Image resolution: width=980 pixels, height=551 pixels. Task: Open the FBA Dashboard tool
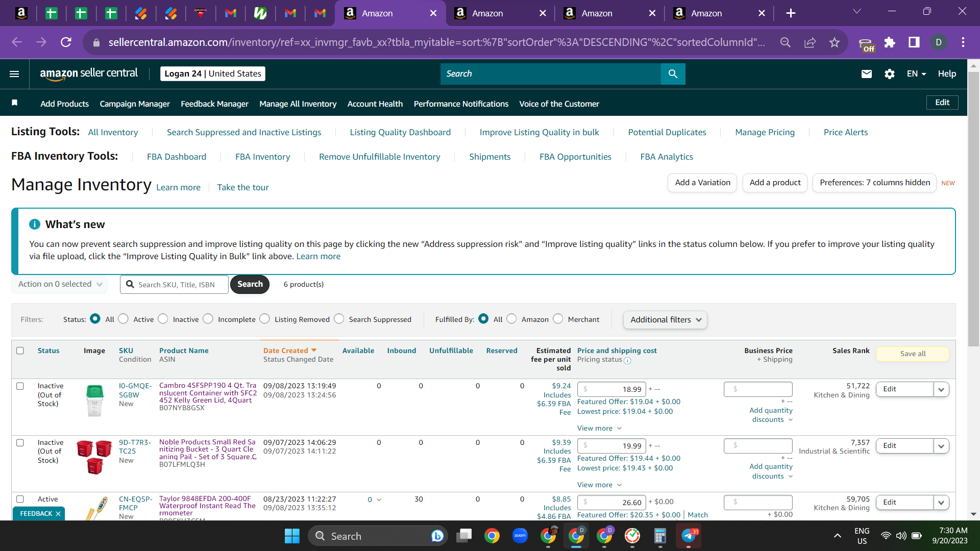177,157
